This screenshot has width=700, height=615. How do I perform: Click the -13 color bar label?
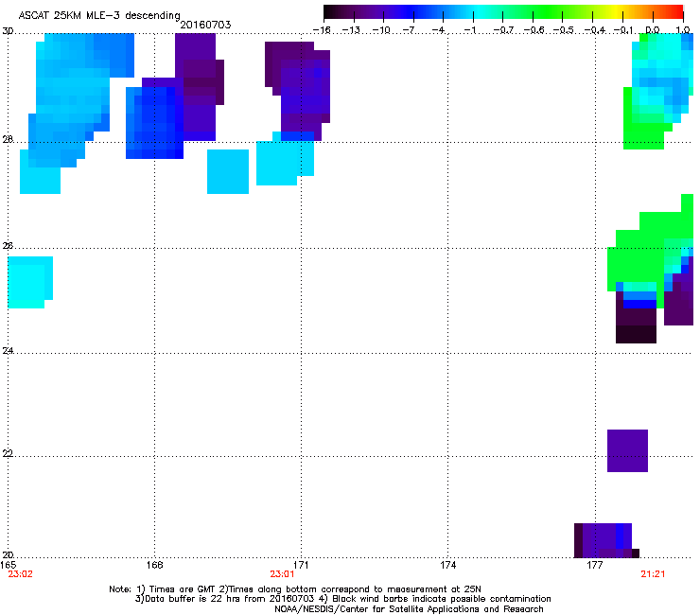(351, 30)
